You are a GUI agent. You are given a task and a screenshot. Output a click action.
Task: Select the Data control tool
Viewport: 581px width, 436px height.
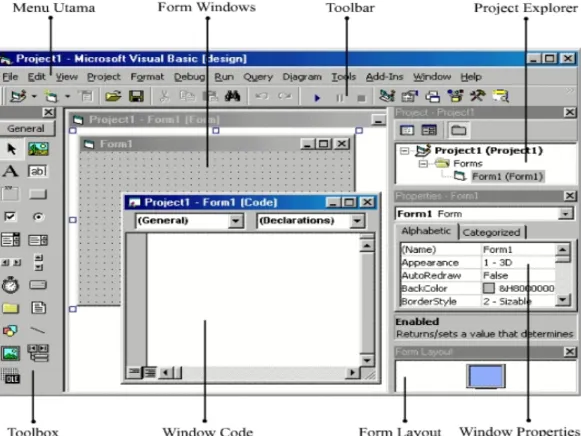[x=38, y=353]
